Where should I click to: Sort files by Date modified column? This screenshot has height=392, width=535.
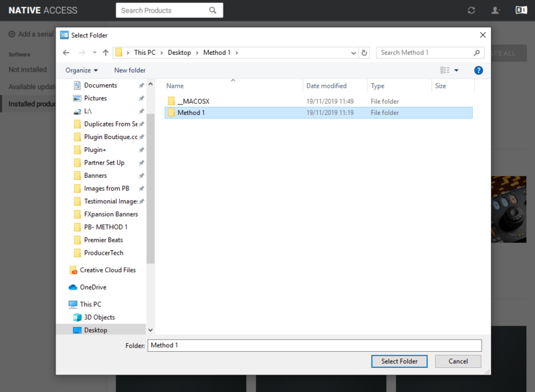point(326,86)
